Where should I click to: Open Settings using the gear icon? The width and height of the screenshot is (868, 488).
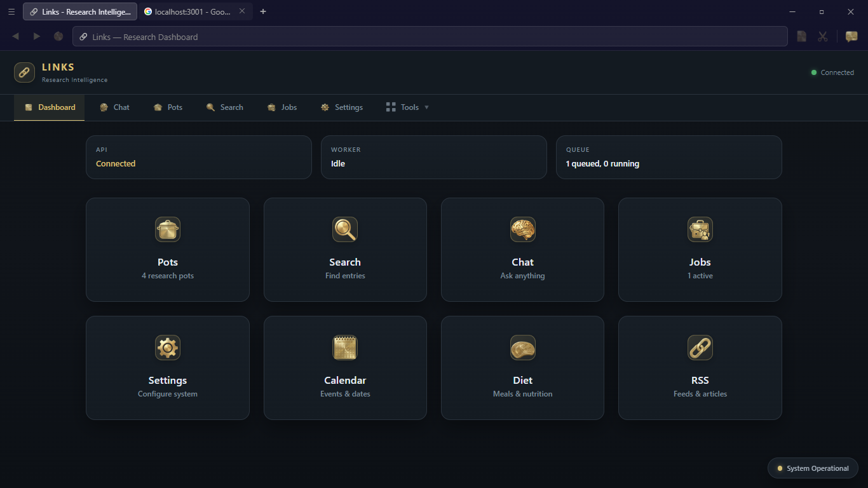[167, 348]
